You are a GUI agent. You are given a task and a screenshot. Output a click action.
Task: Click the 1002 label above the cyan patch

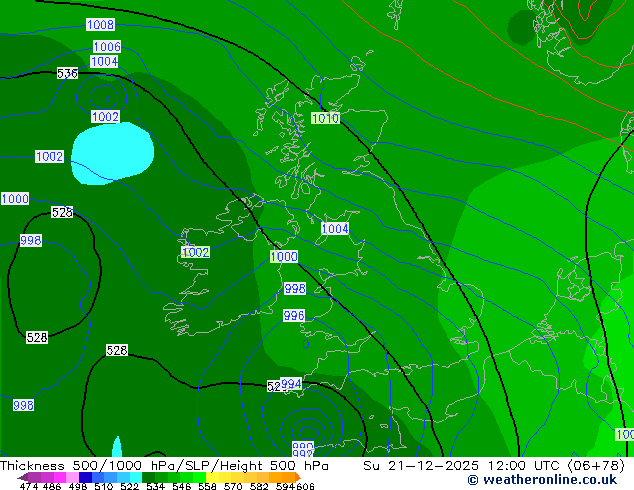[105, 117]
